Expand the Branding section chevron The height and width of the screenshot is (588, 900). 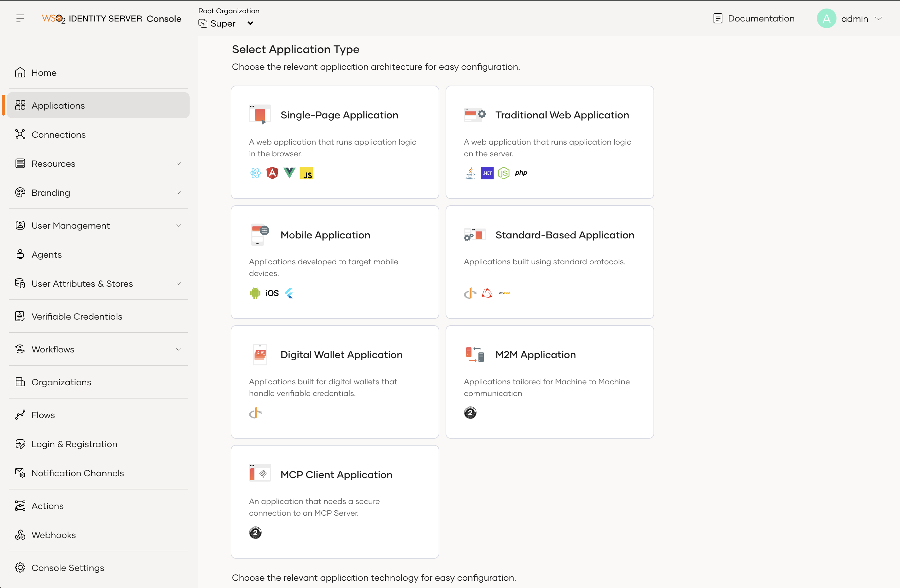pos(178,193)
